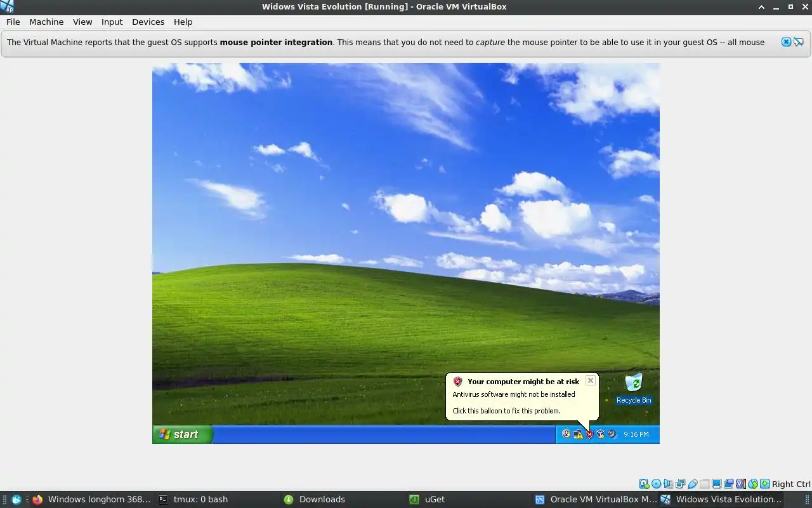This screenshot has height=508, width=812.
Task: Click the mouse integration status icon
Action: tap(753, 484)
